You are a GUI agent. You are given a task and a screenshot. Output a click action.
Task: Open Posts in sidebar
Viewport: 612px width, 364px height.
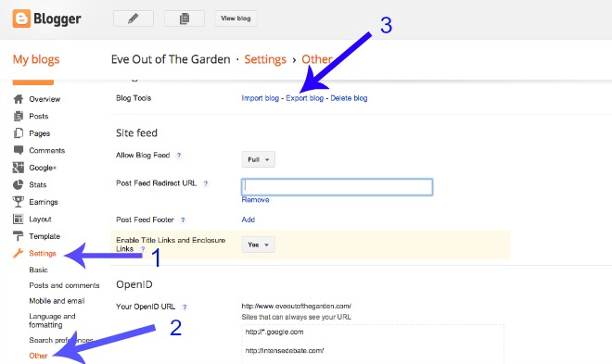click(x=39, y=116)
